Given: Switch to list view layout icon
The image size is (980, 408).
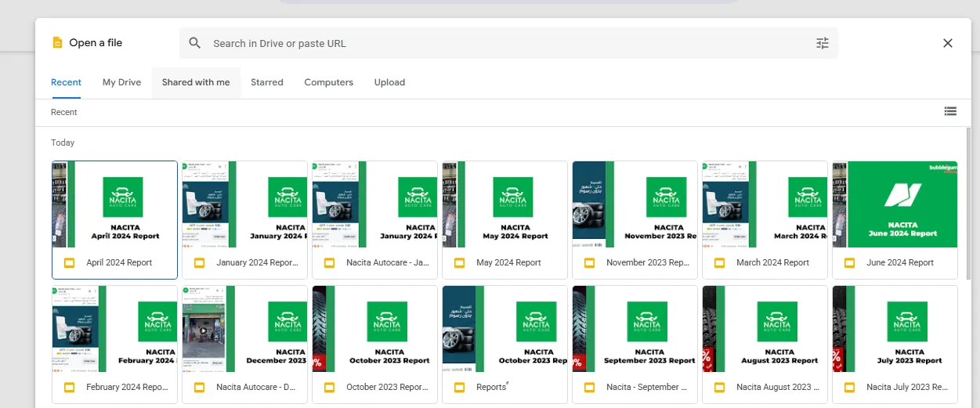Looking at the screenshot, I should point(950,111).
